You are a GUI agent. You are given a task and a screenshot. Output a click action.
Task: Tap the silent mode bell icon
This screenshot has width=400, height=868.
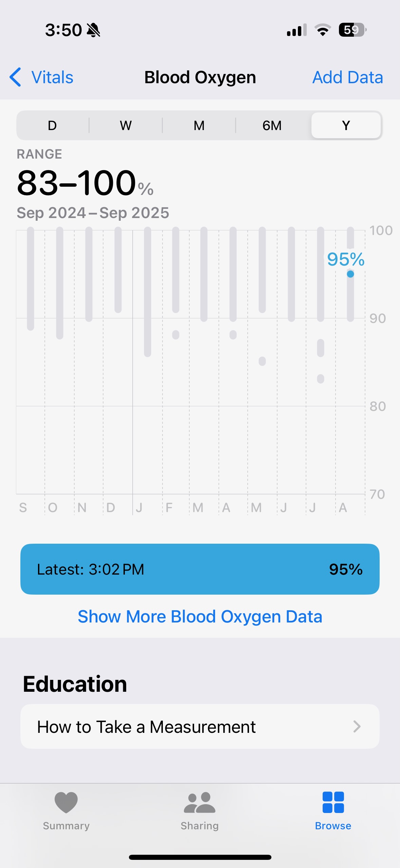point(93,30)
